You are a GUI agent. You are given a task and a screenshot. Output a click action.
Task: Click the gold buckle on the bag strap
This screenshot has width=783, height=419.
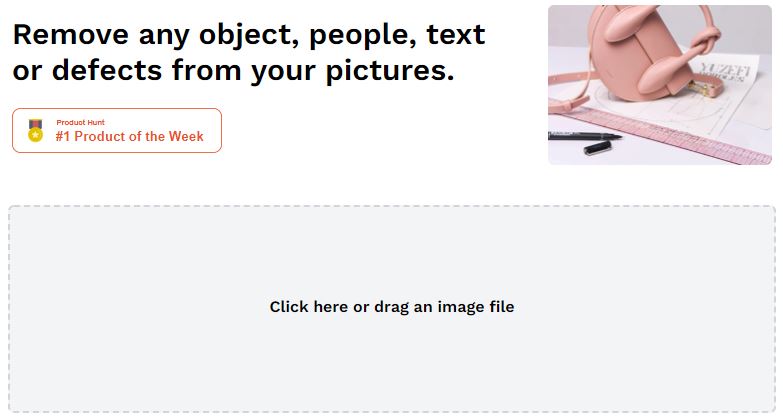pos(703,89)
